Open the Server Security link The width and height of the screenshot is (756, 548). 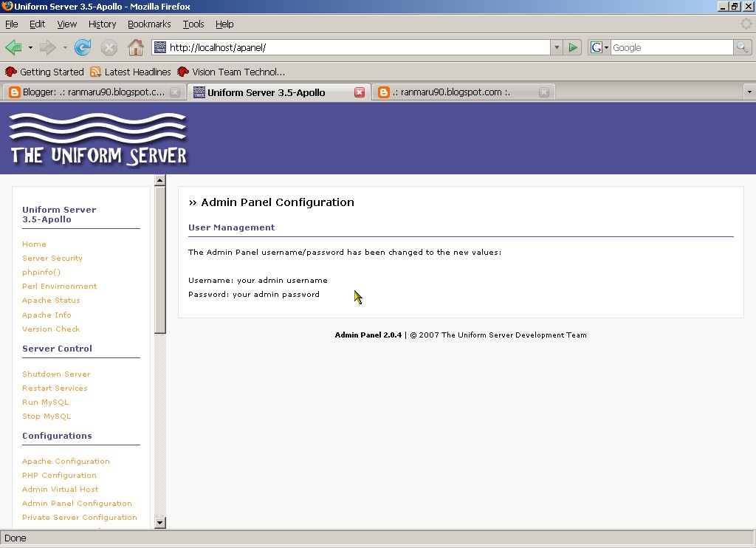[52, 258]
